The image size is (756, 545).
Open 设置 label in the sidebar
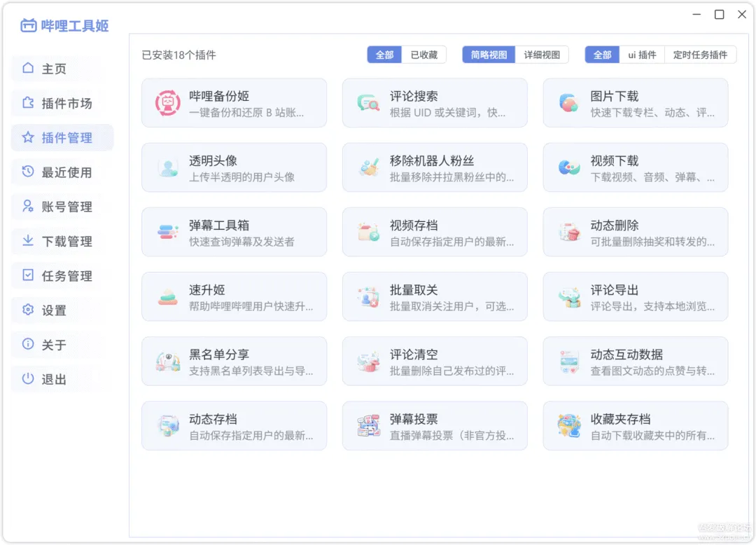[54, 310]
